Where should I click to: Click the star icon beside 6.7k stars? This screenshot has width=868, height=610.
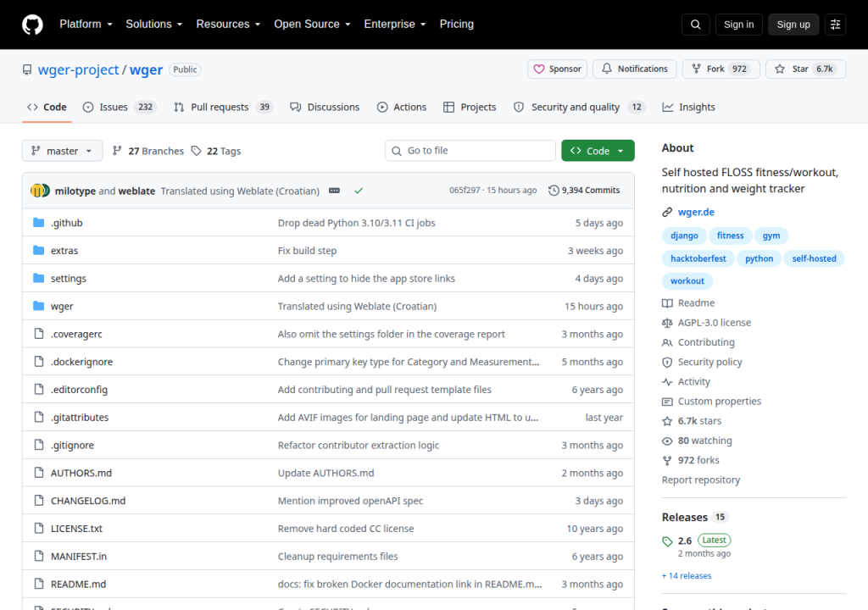pyautogui.click(x=667, y=421)
